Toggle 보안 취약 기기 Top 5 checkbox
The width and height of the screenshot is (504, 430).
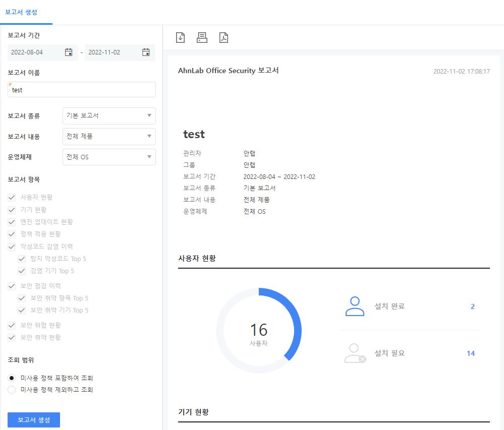tap(22, 311)
